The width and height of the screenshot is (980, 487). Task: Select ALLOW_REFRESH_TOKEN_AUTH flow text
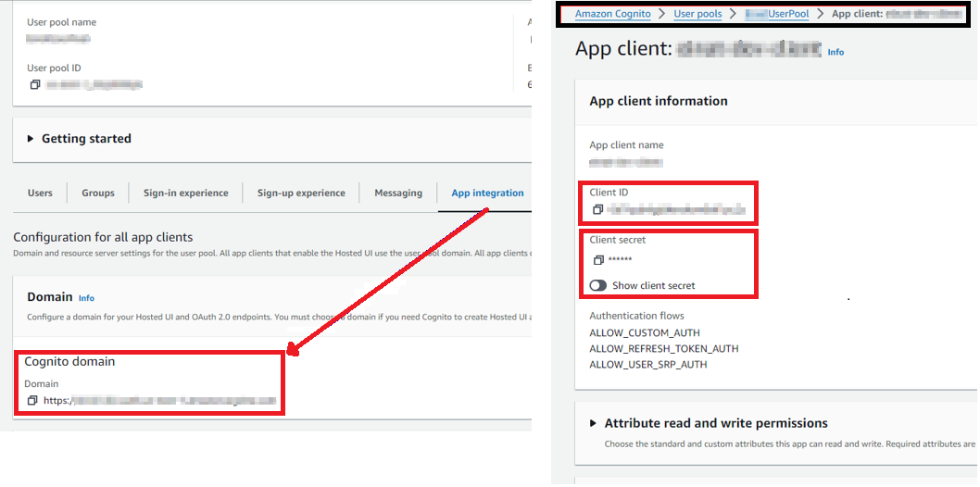click(x=664, y=348)
